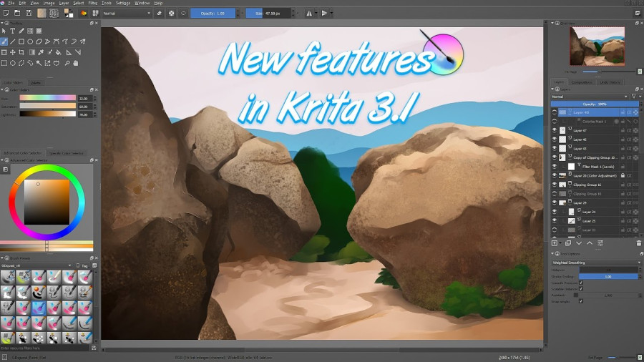Screen dimensions: 644x362
Task: Select the Rectangle shape tool
Action: pos(21,41)
